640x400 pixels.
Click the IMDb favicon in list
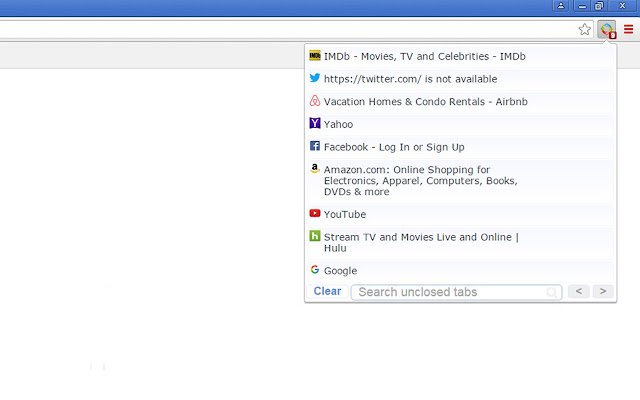tap(315, 55)
